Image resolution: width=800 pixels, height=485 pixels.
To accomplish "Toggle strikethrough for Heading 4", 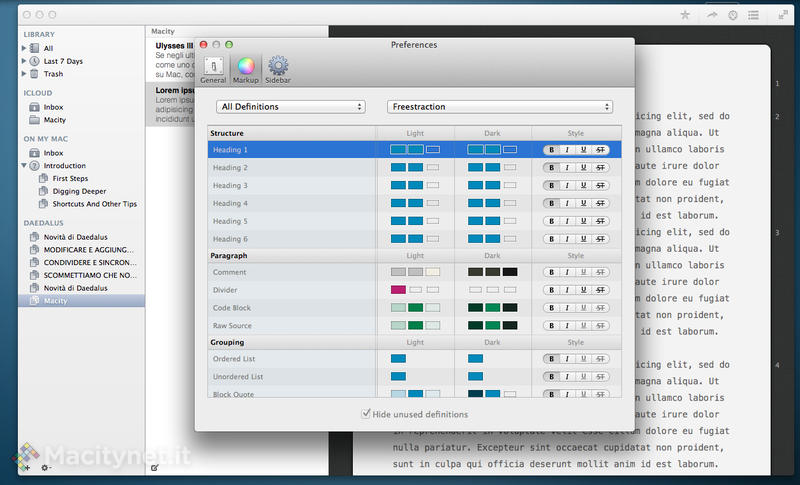I will tap(601, 203).
